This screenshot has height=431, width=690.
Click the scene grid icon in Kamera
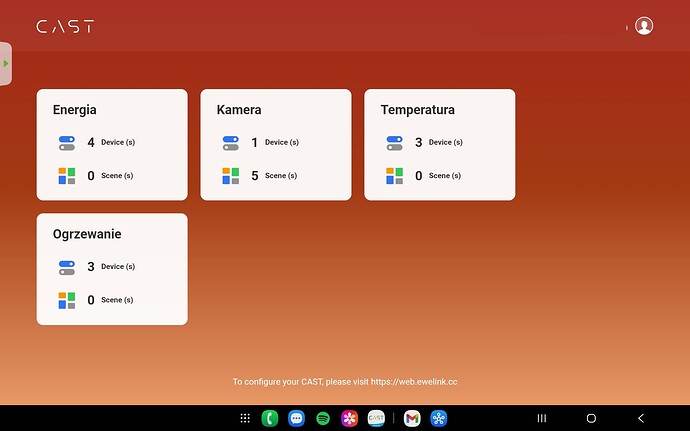coord(231,176)
